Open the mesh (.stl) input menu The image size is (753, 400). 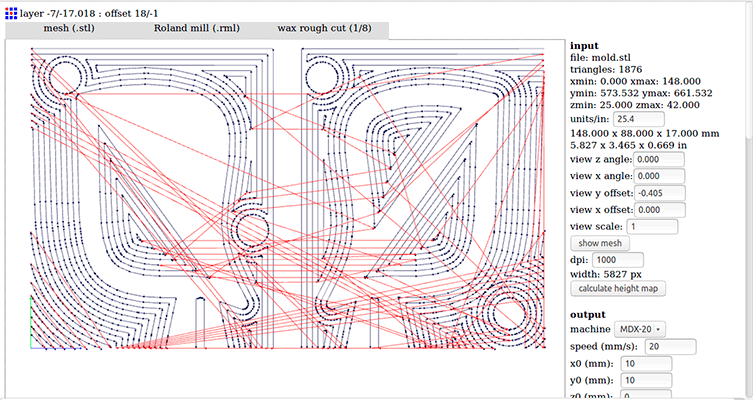[x=69, y=28]
